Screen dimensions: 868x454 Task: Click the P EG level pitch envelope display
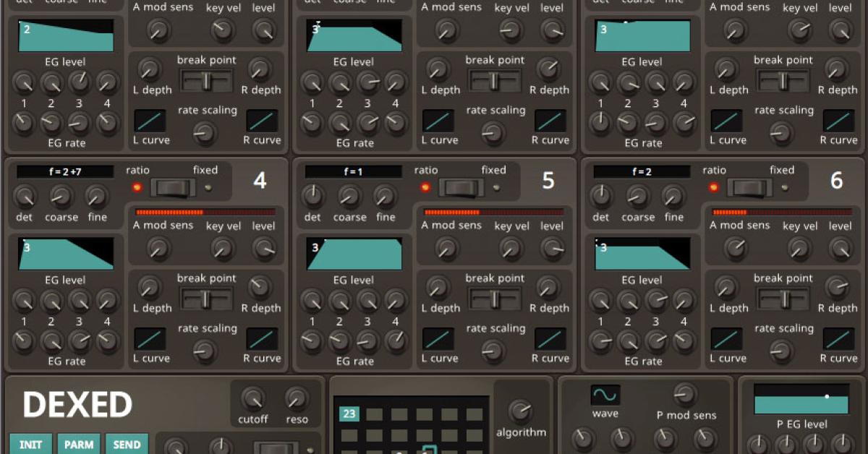pyautogui.click(x=801, y=399)
